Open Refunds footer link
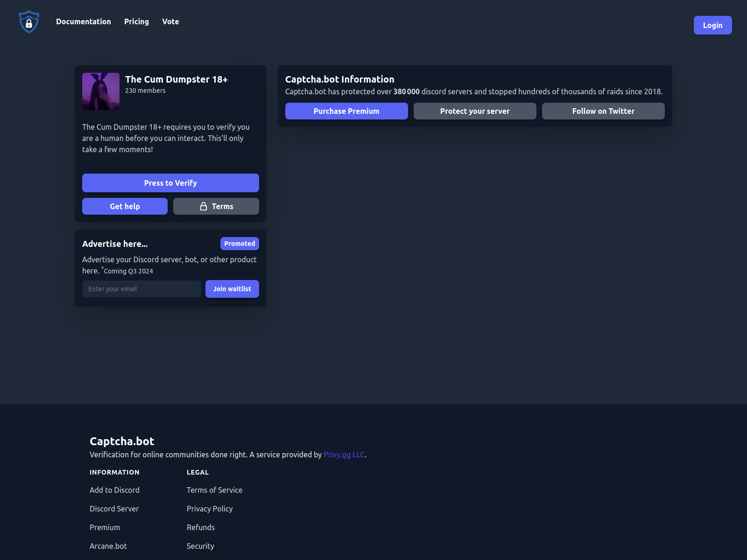 pyautogui.click(x=201, y=527)
